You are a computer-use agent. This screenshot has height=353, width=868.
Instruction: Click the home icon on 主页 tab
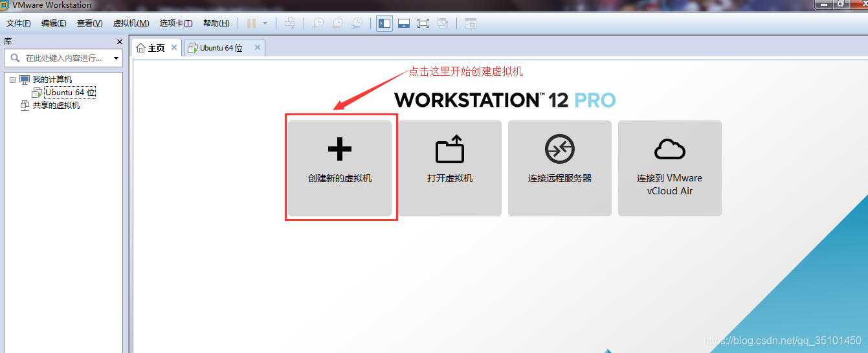click(x=140, y=48)
